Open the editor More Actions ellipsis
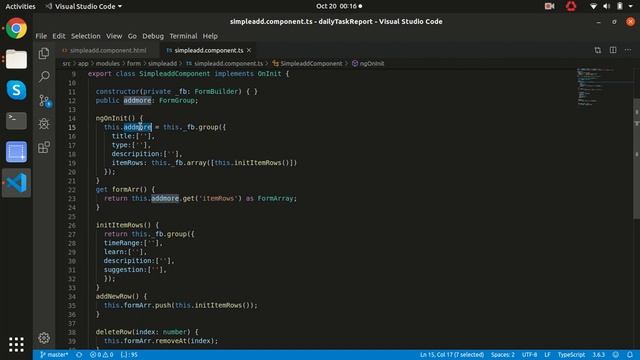 click(x=628, y=50)
